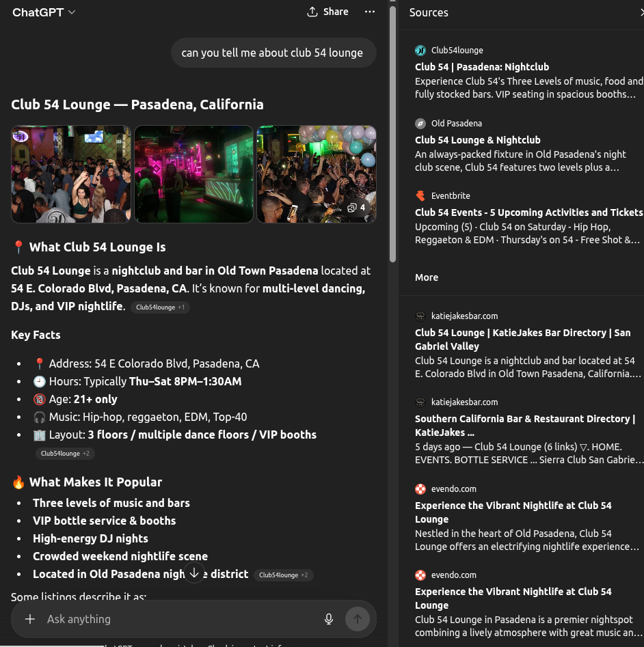Open the pink neon bar photo thumbnail
This screenshot has width=644, height=647.
tap(193, 174)
